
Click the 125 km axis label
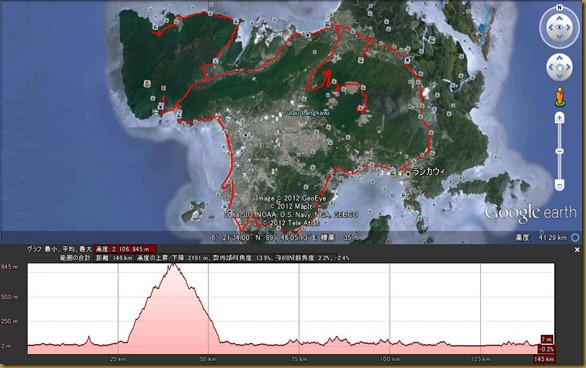pyautogui.click(x=481, y=359)
